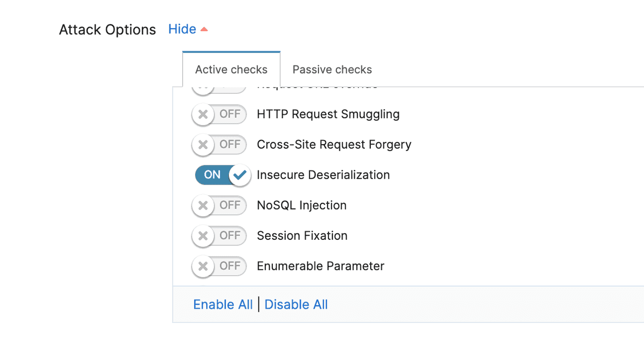This screenshot has width=644, height=345.
Task: Select the Active checks tab
Action: tap(231, 70)
